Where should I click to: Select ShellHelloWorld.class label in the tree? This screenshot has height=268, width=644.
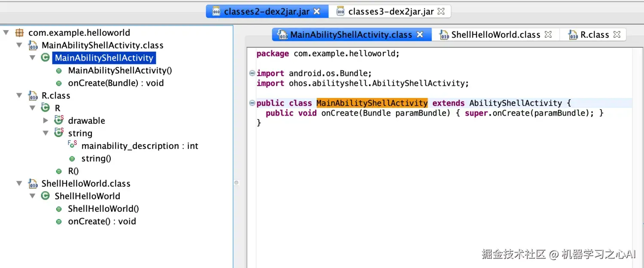pos(86,183)
